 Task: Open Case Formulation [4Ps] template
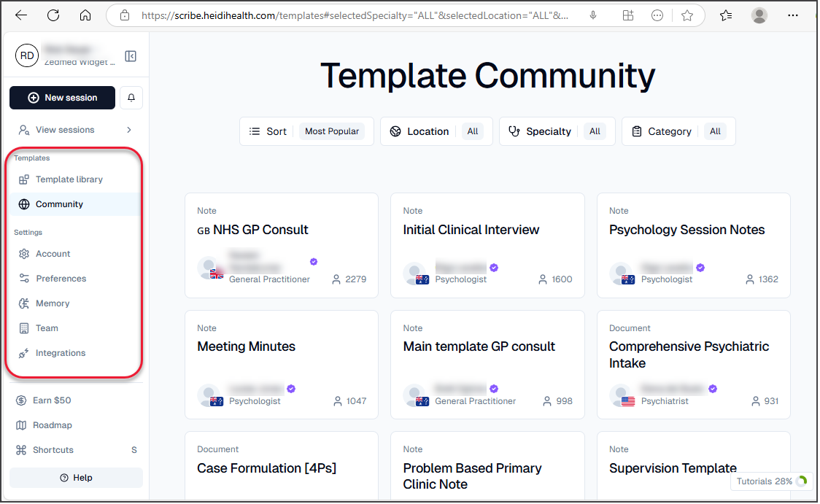click(282, 466)
